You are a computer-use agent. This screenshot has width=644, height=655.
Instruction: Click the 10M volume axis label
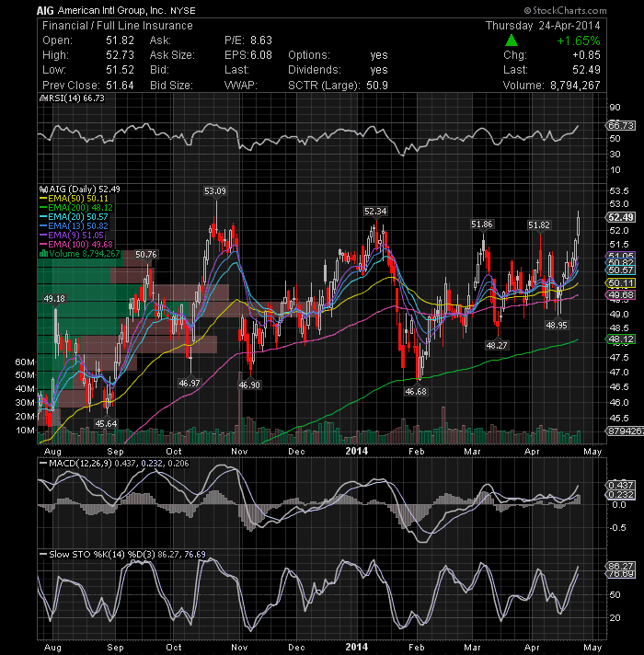point(25,431)
